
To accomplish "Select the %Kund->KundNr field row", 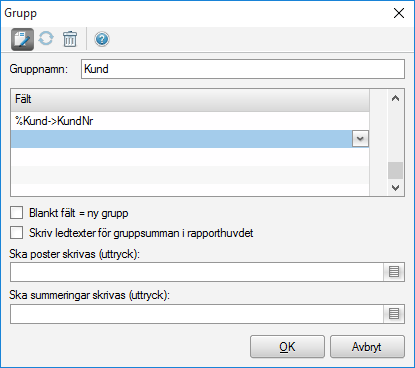I will tap(190, 121).
